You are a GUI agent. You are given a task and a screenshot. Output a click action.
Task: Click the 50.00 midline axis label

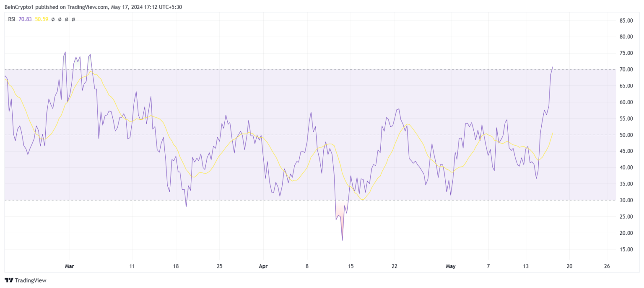[x=627, y=135]
